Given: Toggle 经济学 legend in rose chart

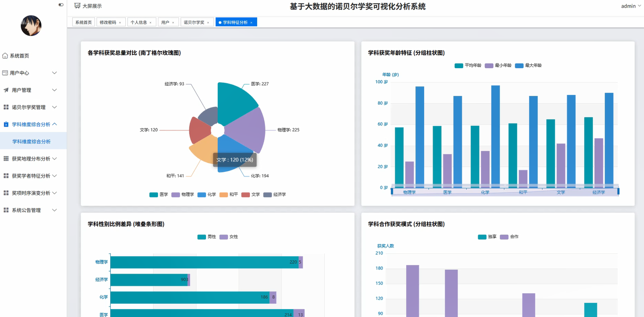Looking at the screenshot, I should [274, 194].
